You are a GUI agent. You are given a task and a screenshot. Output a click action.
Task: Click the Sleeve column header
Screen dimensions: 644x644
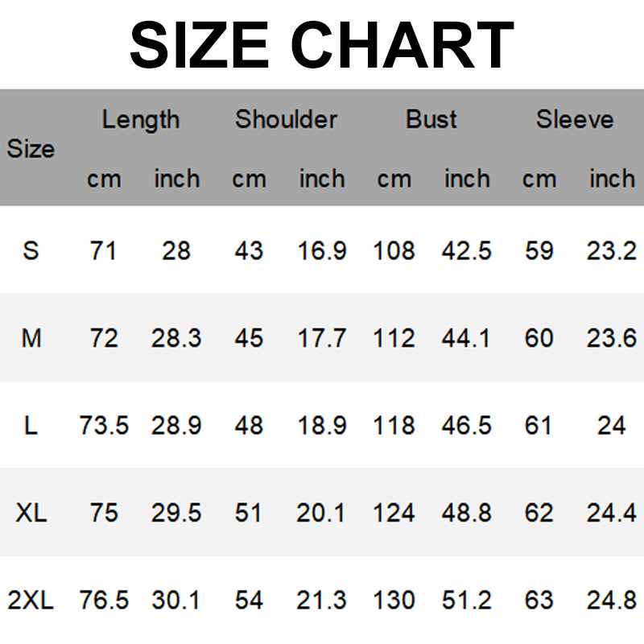coord(575,120)
